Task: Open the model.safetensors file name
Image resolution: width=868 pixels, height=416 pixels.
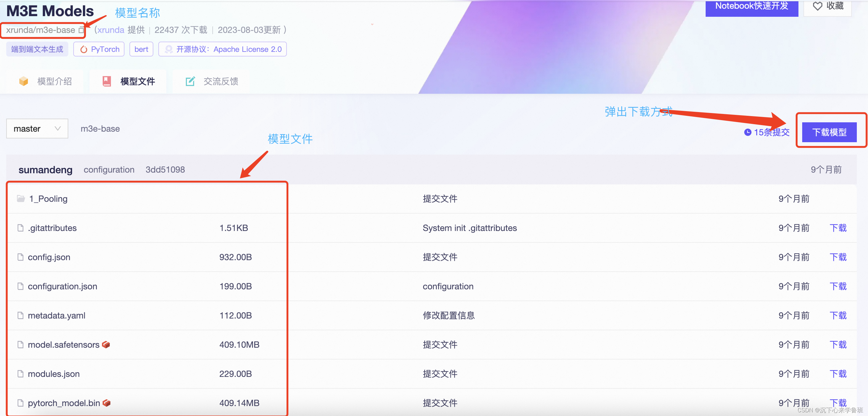Action: (x=64, y=345)
